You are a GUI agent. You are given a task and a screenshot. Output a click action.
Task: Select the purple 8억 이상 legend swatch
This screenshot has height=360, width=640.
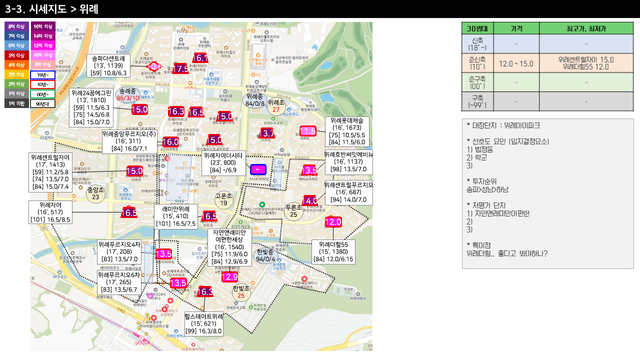pyautogui.click(x=17, y=27)
